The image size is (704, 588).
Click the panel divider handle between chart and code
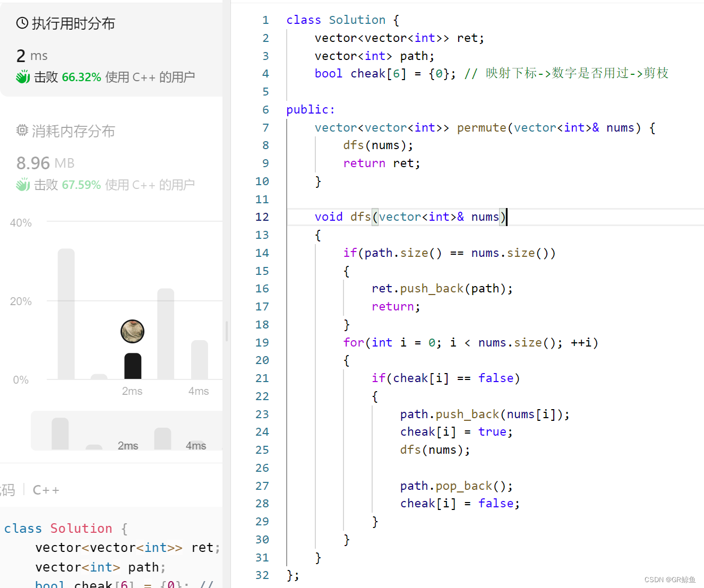coord(227,331)
